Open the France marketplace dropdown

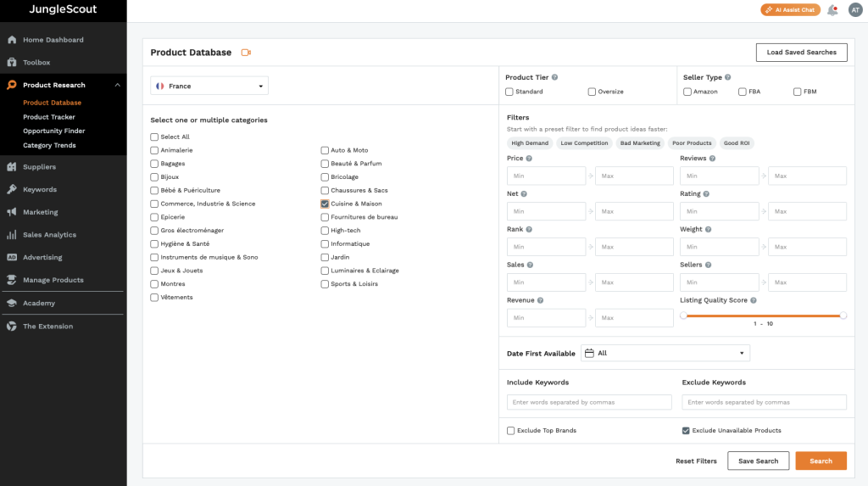(x=209, y=86)
